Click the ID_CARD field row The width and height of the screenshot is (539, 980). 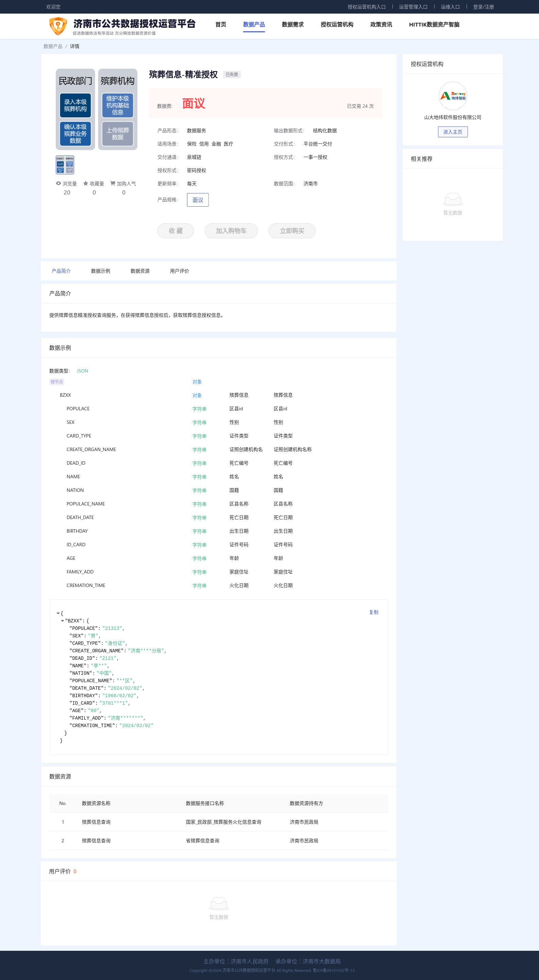coord(219,545)
